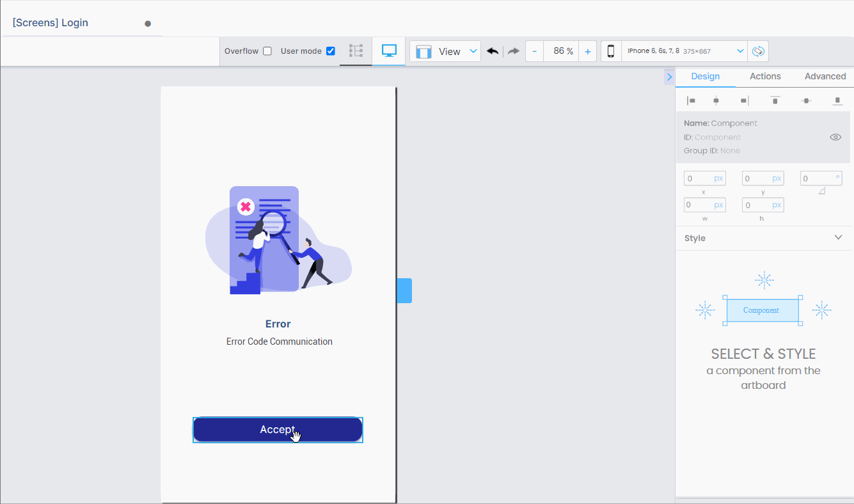854x504 pixels.
Task: Select the [Screens] Login tab
Action: [x=50, y=23]
